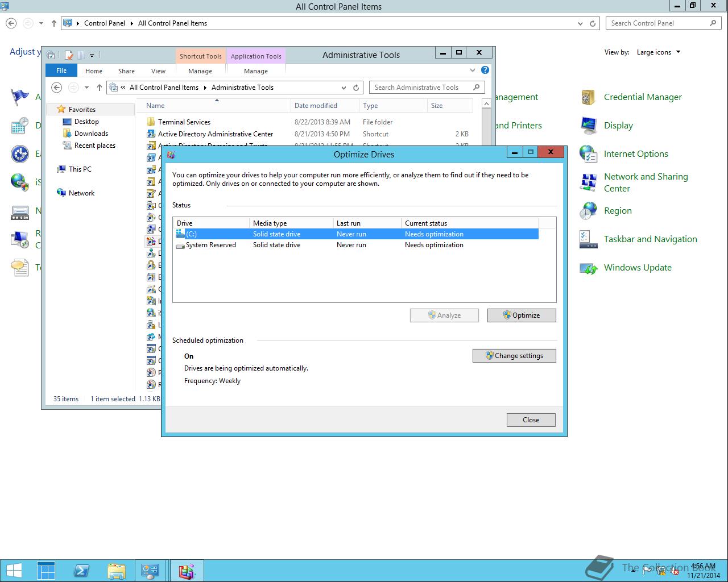
Task: Open File Explorer from taskbar
Action: click(x=116, y=571)
